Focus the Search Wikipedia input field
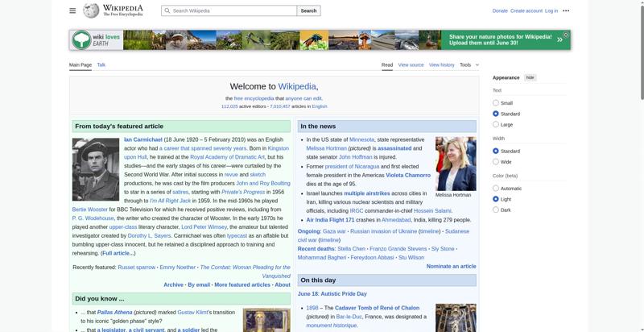 click(x=229, y=10)
